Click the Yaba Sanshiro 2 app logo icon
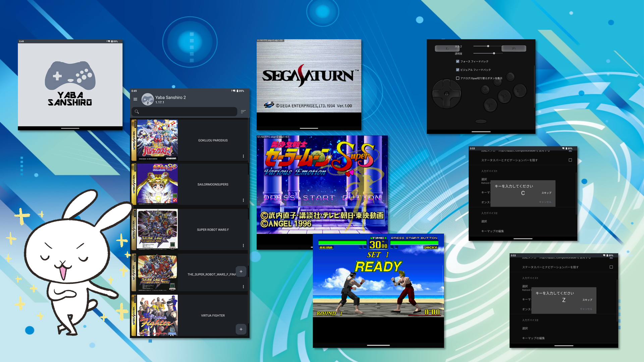The image size is (644, 362). (148, 99)
